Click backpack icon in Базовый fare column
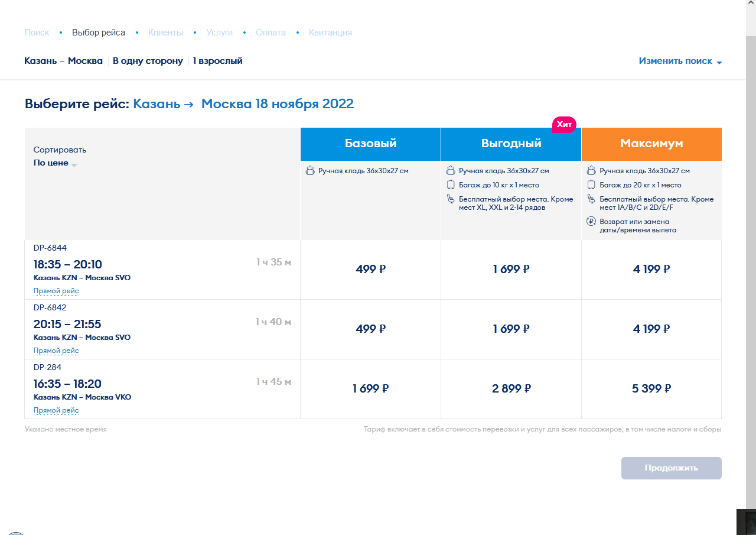 [309, 171]
